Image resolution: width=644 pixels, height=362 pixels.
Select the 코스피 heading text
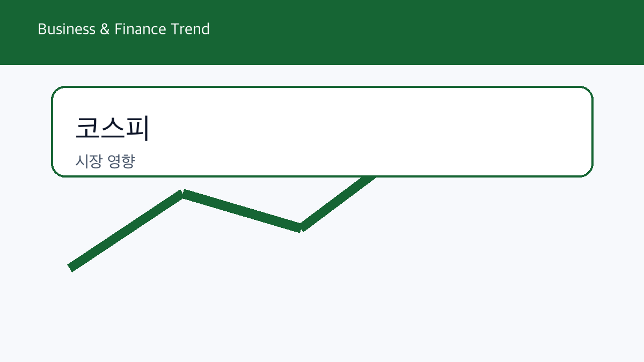click(x=112, y=128)
